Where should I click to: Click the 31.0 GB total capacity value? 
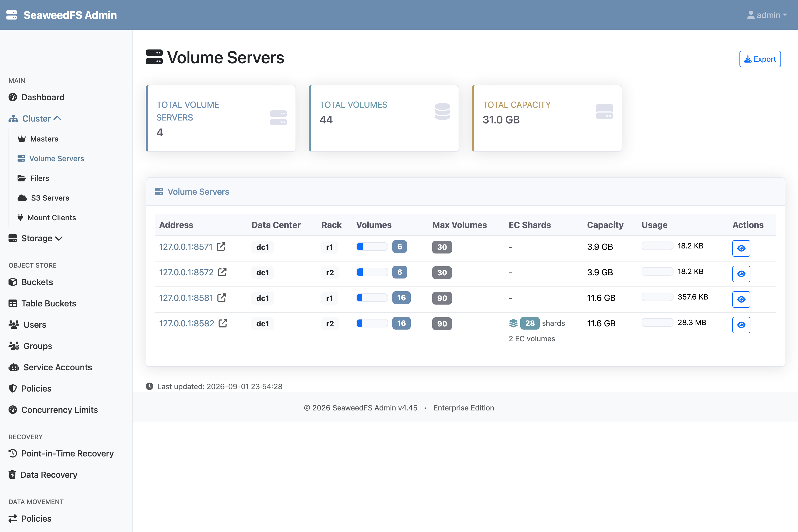(x=501, y=120)
